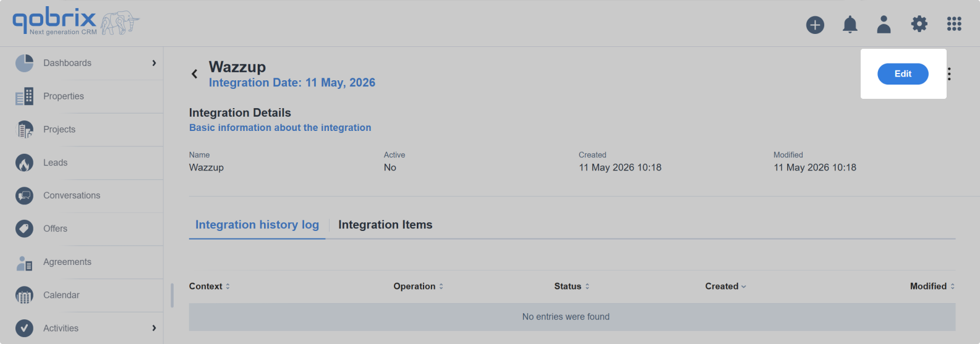This screenshot has height=344, width=980.
Task: Sort by the Status column
Action: pyautogui.click(x=572, y=287)
